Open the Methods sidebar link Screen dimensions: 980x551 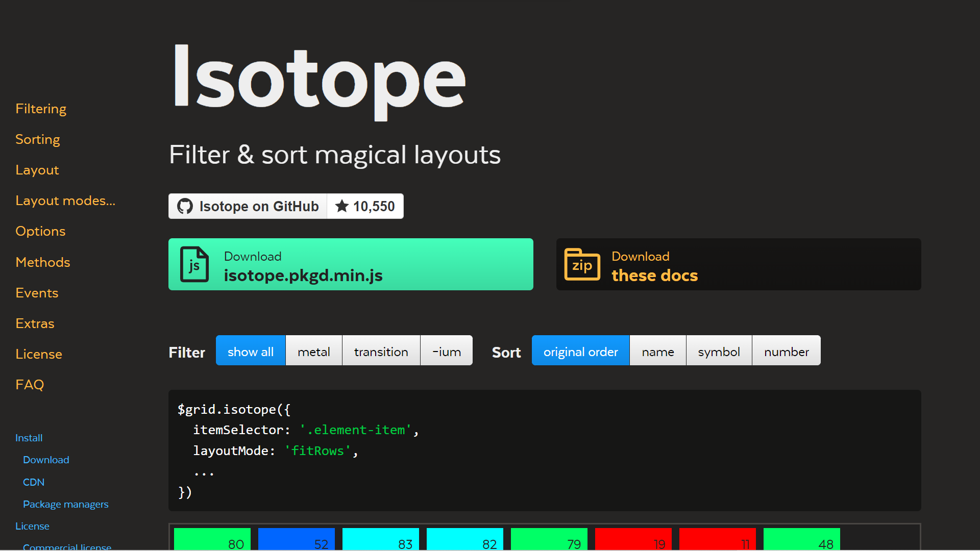click(43, 262)
